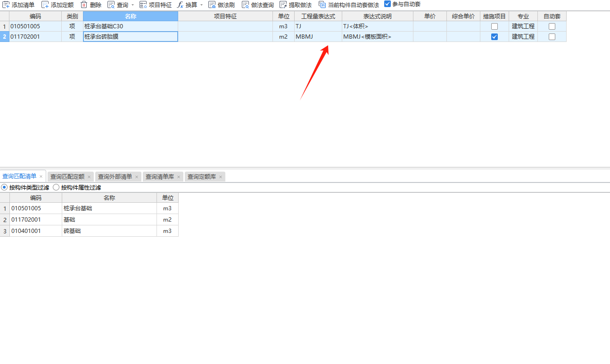The image size is (610, 364).
Task: Click the 换算 fx icon
Action: pos(180,5)
